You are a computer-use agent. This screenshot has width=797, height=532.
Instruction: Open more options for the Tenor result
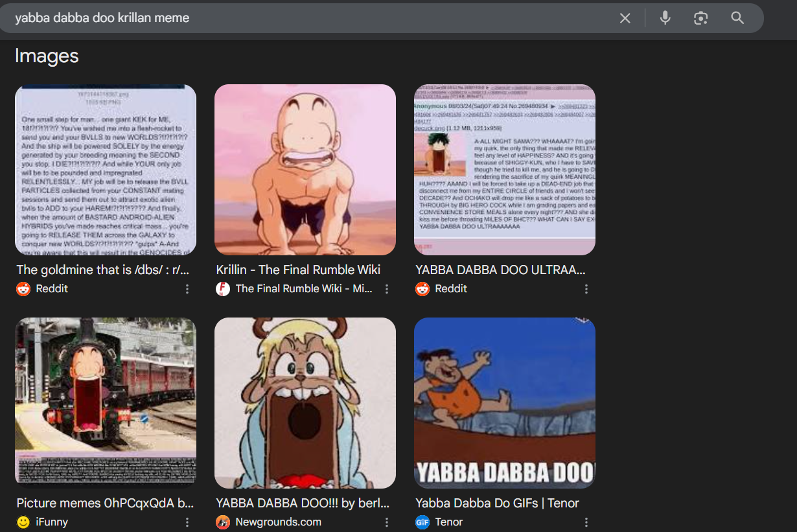tap(586, 522)
